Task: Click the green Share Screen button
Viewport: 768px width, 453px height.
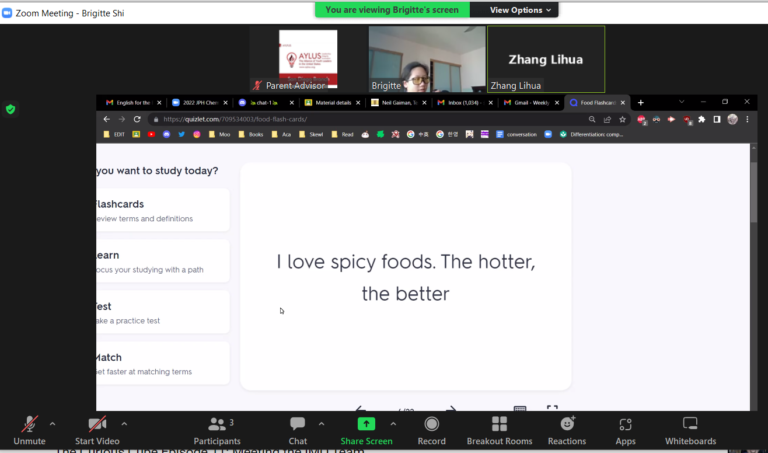Action: click(366, 430)
